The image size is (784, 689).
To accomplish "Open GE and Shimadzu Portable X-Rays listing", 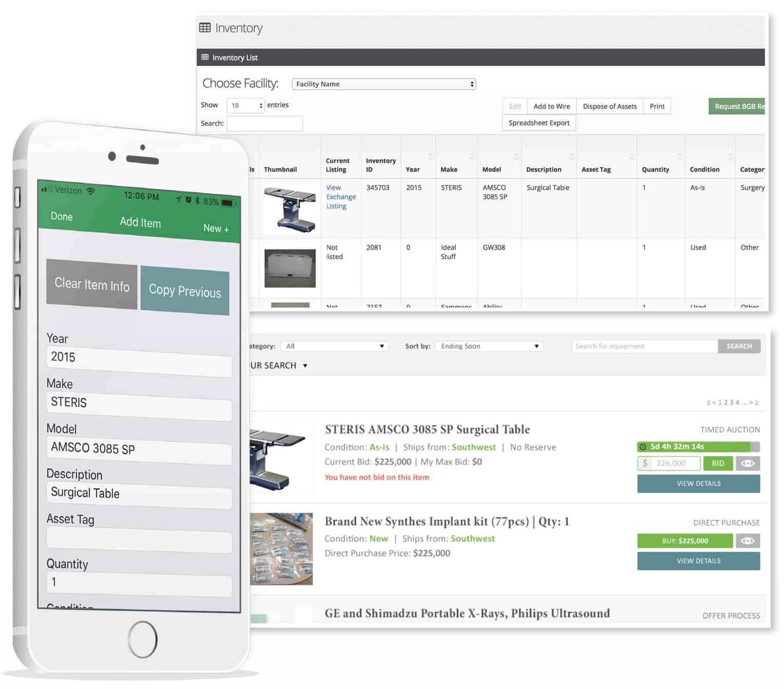I will click(467, 613).
